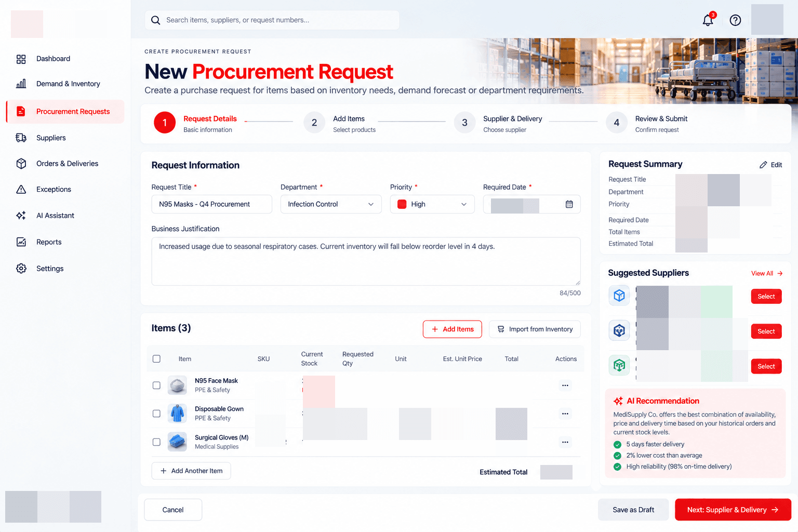Click the second suggested supplier hexagon icon
Screen dimensions: 798x532
(619, 330)
